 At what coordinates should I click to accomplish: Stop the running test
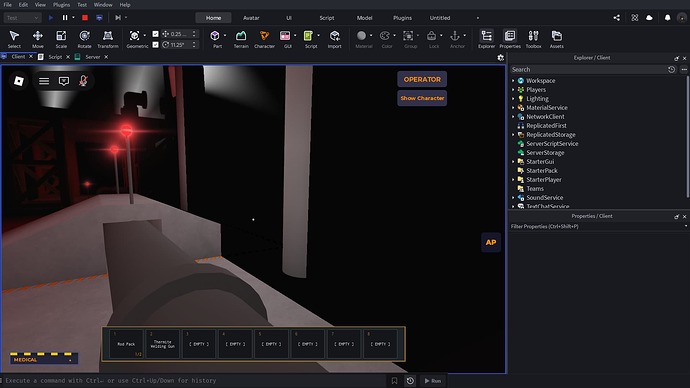coord(85,18)
